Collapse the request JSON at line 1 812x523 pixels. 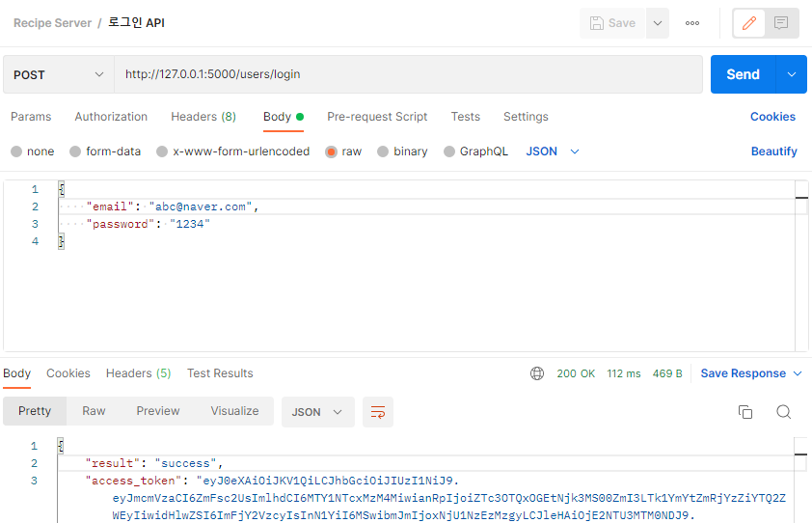[61, 189]
